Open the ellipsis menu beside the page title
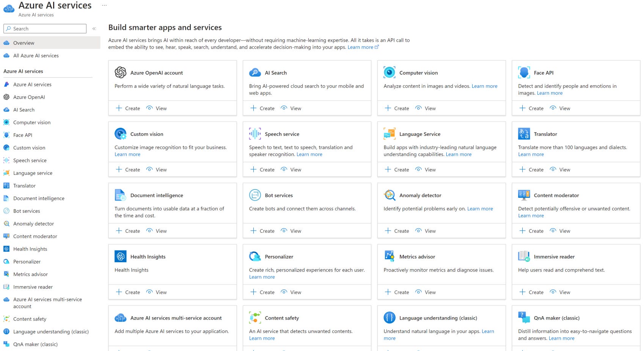Image resolution: width=644 pixels, height=351 pixels. click(104, 5)
